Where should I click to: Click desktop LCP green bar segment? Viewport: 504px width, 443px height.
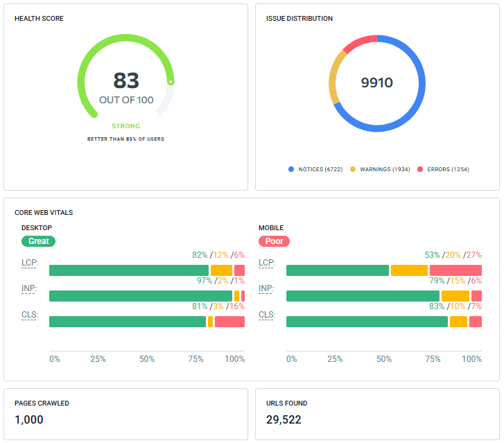click(x=129, y=270)
